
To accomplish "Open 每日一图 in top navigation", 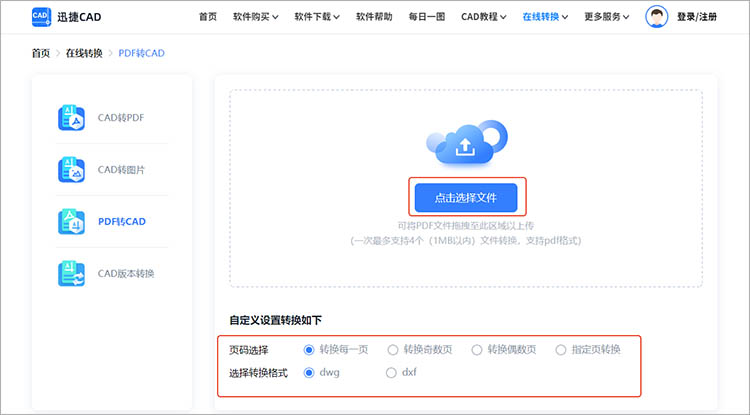I will 427,17.
